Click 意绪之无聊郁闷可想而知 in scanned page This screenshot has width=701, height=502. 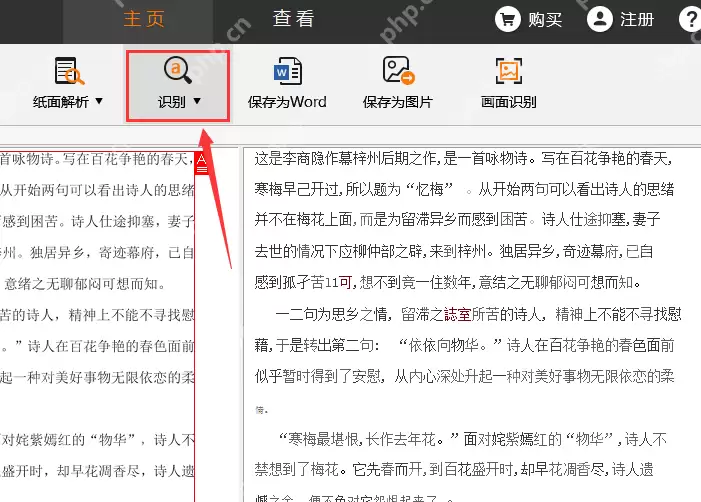click(x=84, y=284)
